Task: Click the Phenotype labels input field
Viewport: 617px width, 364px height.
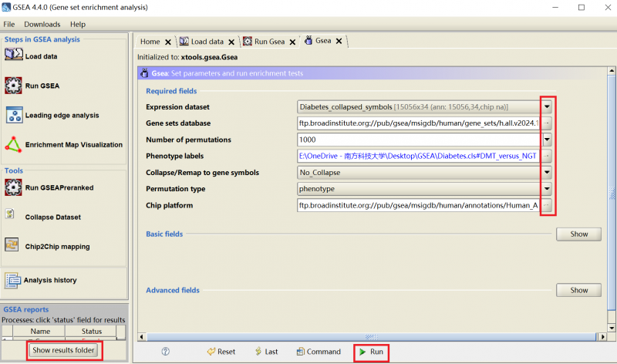Action: point(418,156)
